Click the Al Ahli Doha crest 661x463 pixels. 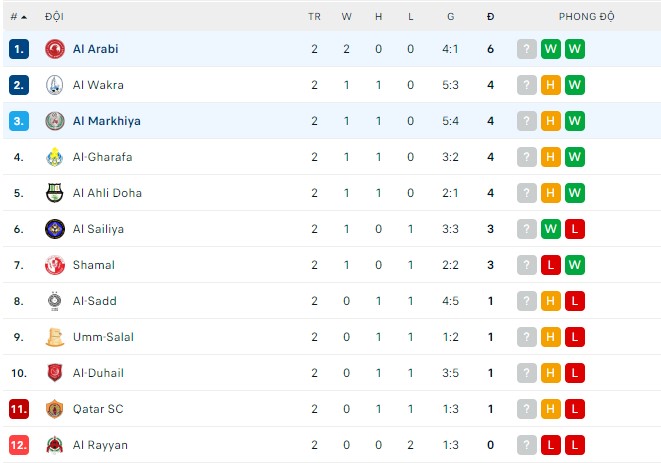point(55,193)
